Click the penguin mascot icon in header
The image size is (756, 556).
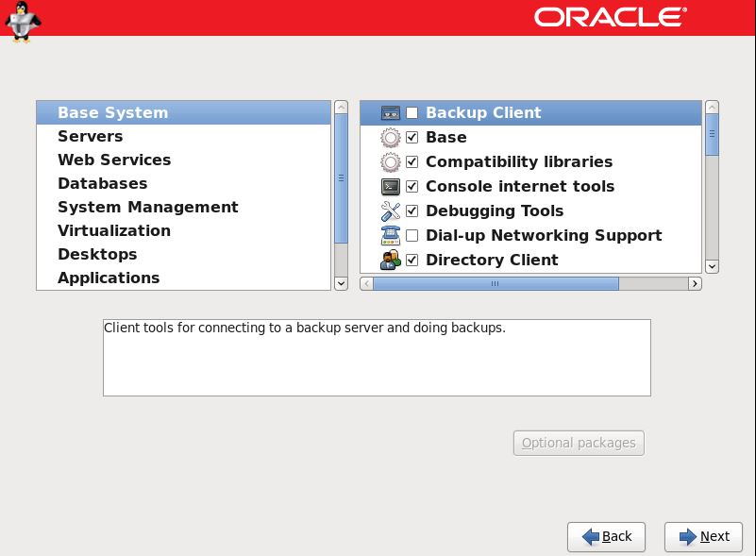22,22
